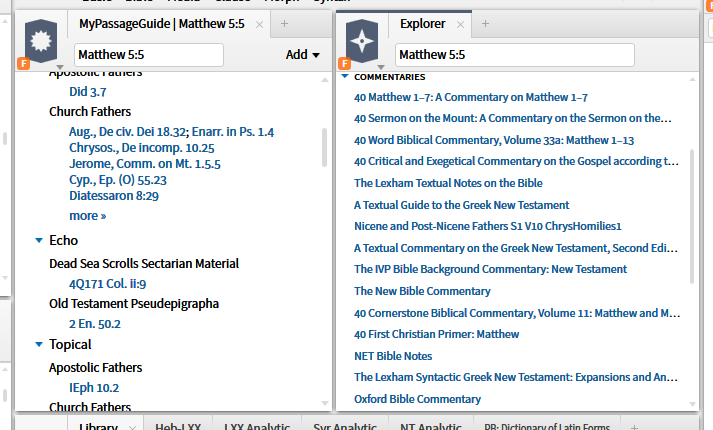713x430 pixels.
Task: Select the MyPassageGuide | Matthew 5:5 tab
Action: [x=162, y=24]
